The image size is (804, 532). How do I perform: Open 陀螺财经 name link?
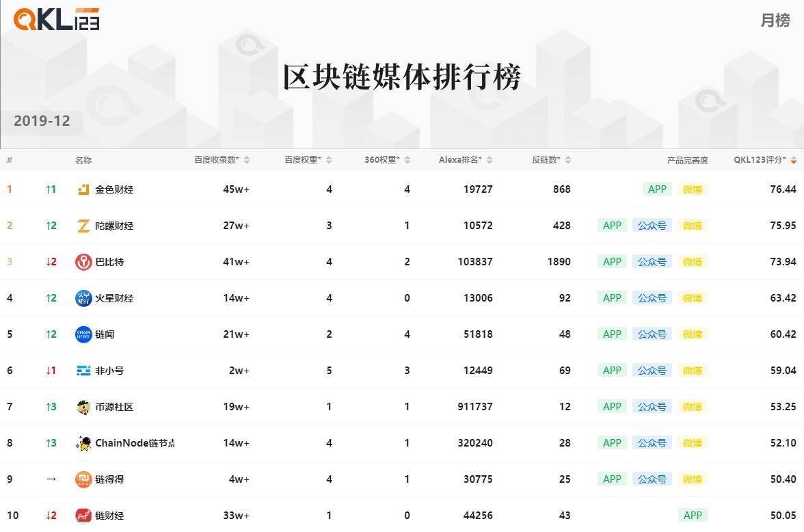(114, 226)
